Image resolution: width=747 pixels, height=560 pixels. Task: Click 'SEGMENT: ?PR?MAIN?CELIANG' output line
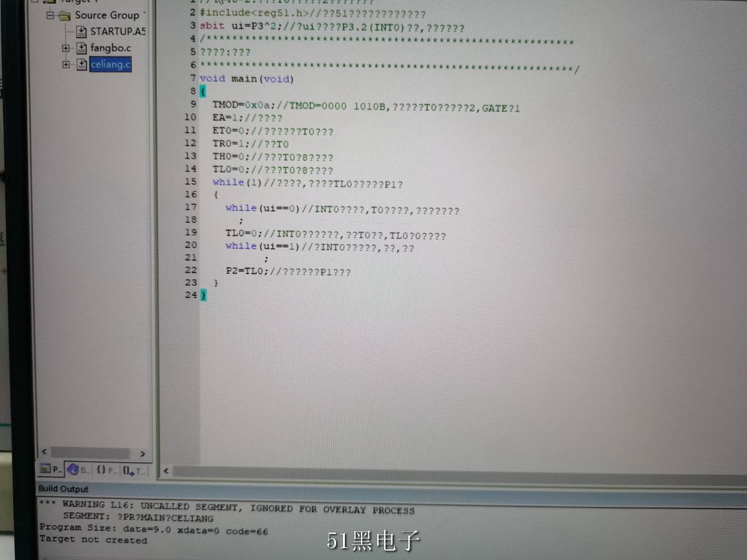tap(138, 518)
